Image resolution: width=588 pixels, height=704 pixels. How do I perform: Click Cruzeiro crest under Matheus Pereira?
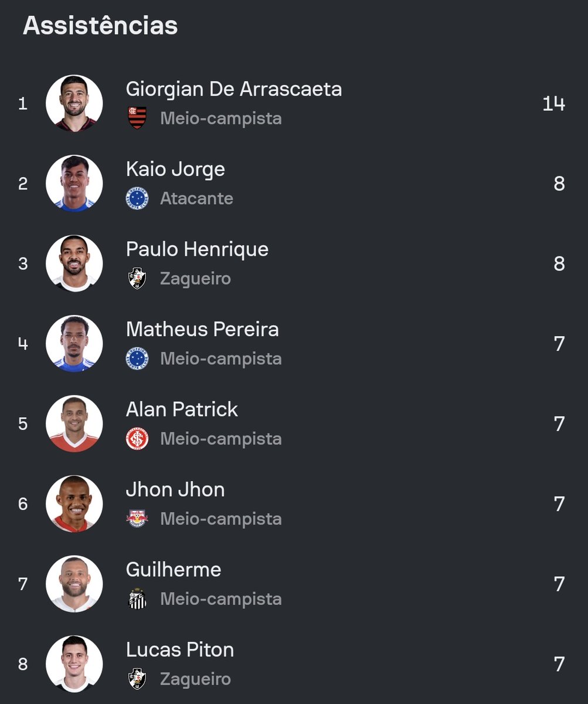[137, 358]
